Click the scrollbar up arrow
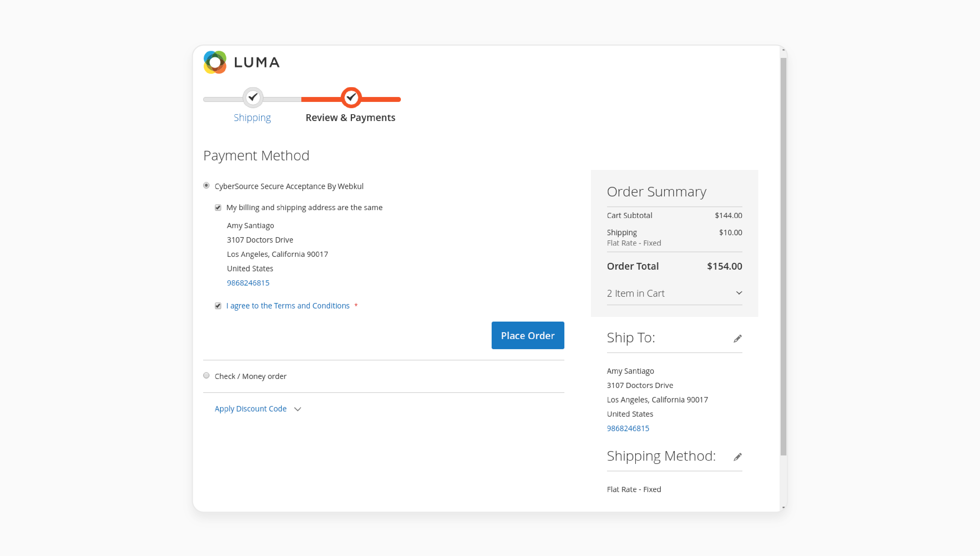This screenshot has width=980, height=556. [x=783, y=50]
